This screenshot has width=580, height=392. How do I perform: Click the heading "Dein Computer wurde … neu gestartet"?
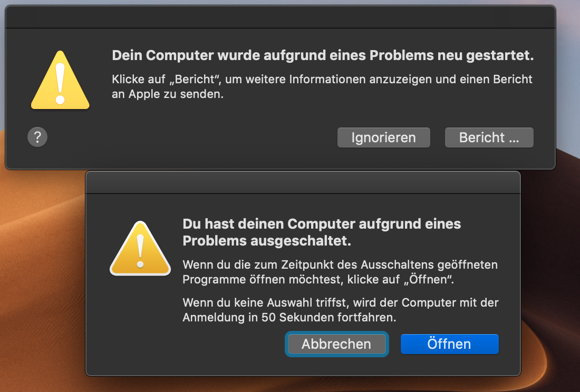(323, 56)
